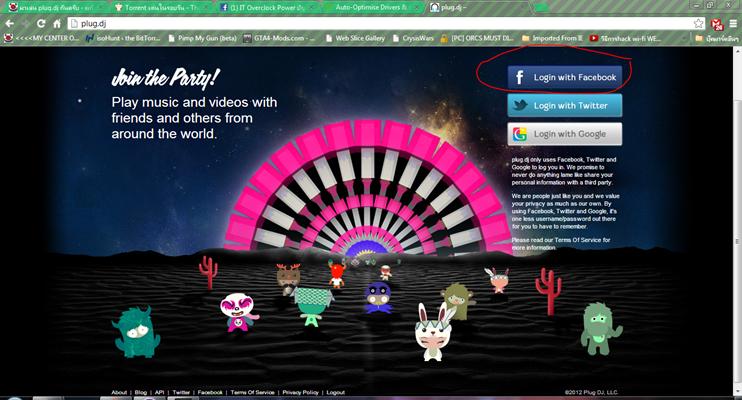Click the reindeer avatar

point(288,277)
